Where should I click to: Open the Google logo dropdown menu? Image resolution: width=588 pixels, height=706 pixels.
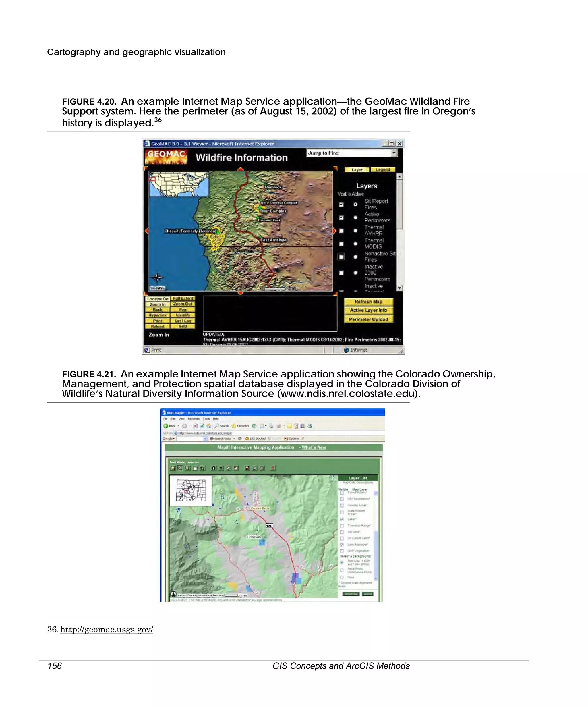point(169,439)
